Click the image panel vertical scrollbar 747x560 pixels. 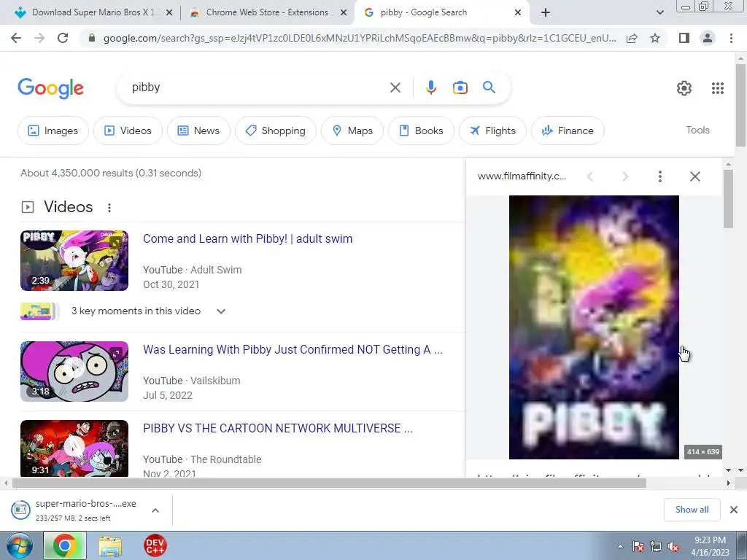[x=728, y=198]
